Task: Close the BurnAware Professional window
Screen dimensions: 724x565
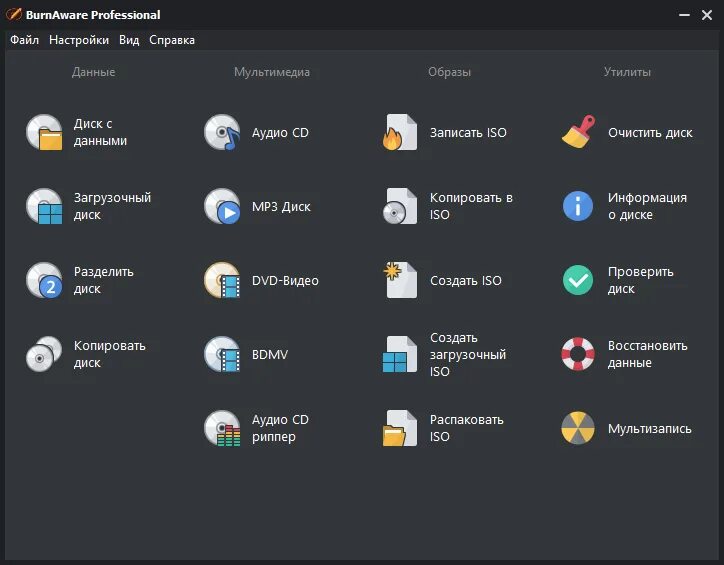Action: (707, 15)
